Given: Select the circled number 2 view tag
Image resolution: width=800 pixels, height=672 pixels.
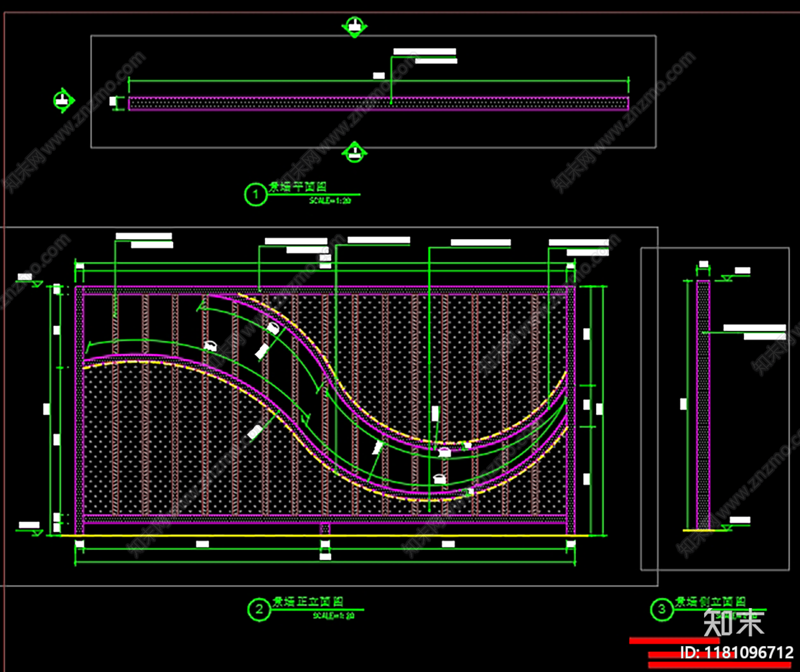Looking at the screenshot, I should tap(259, 610).
